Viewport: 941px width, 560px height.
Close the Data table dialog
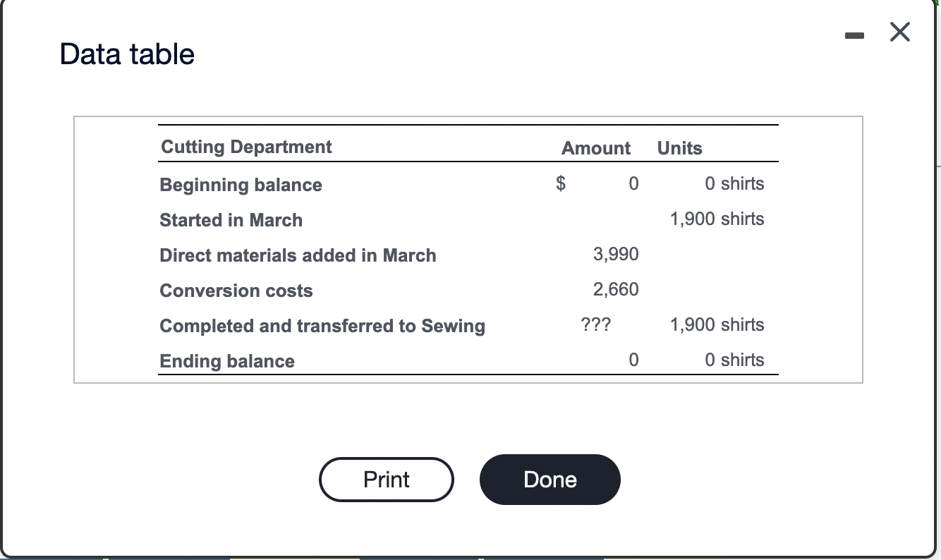(900, 32)
